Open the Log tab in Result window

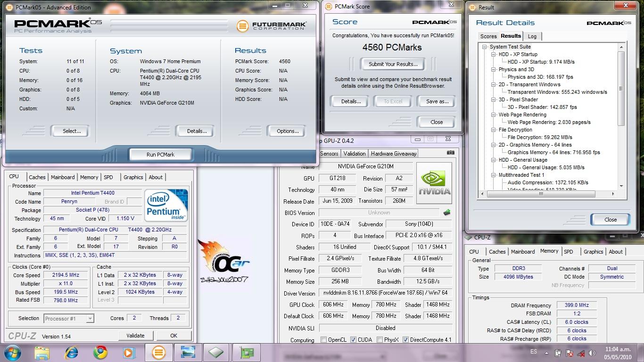tap(532, 36)
